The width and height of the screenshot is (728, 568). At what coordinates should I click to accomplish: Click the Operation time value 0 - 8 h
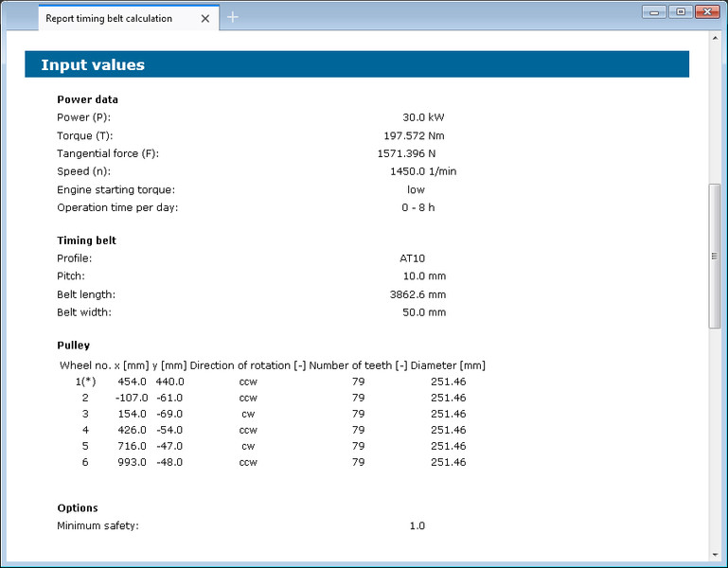pos(416,207)
